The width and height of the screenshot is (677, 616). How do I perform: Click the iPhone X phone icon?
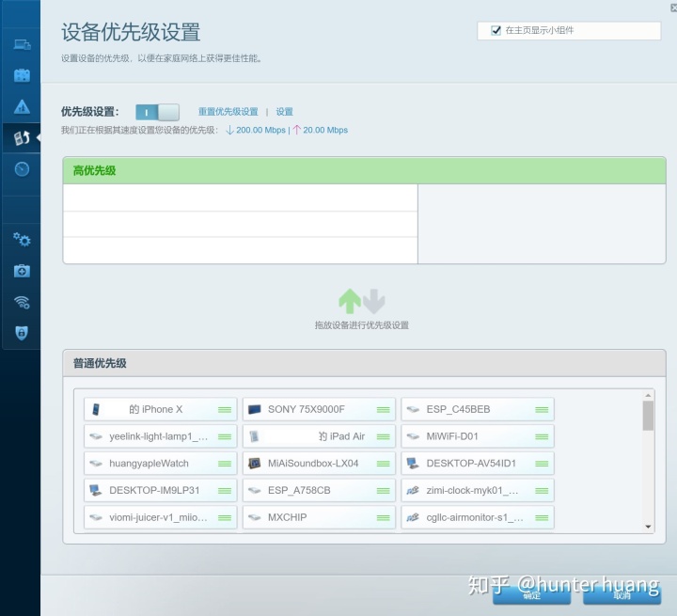pos(96,409)
